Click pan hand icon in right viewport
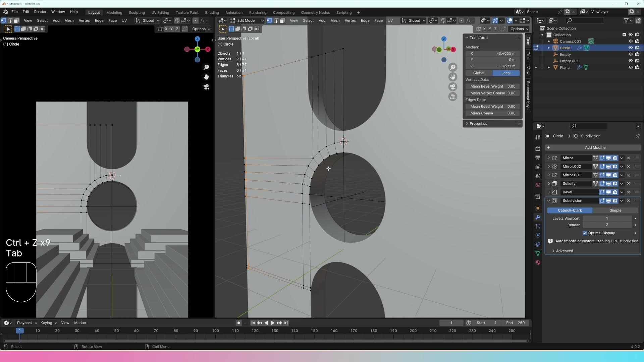The image size is (644, 362). coord(453,77)
